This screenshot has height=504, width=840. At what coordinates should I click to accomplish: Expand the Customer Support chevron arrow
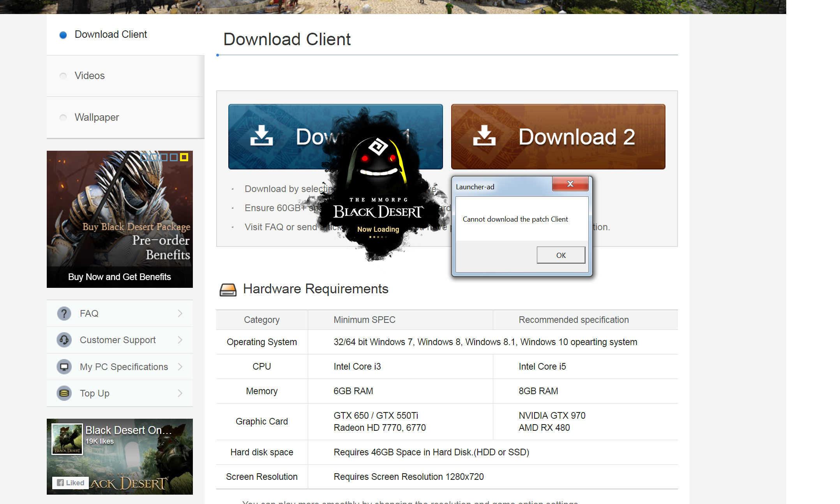point(180,340)
